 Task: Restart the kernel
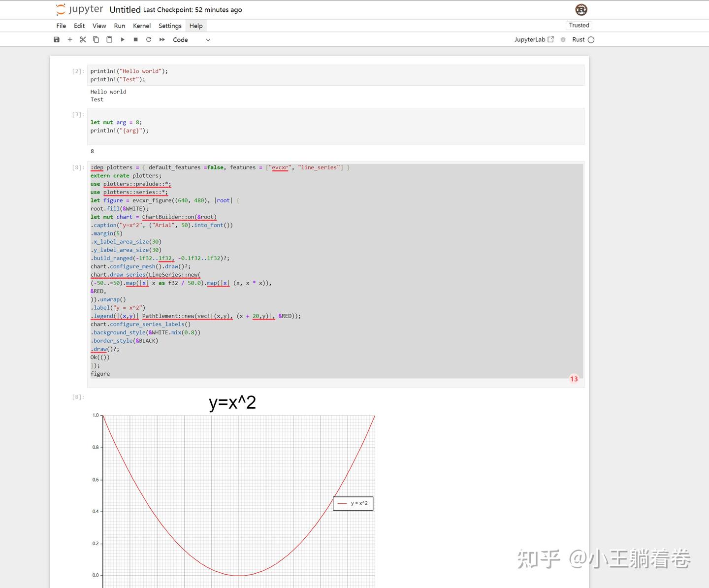149,39
